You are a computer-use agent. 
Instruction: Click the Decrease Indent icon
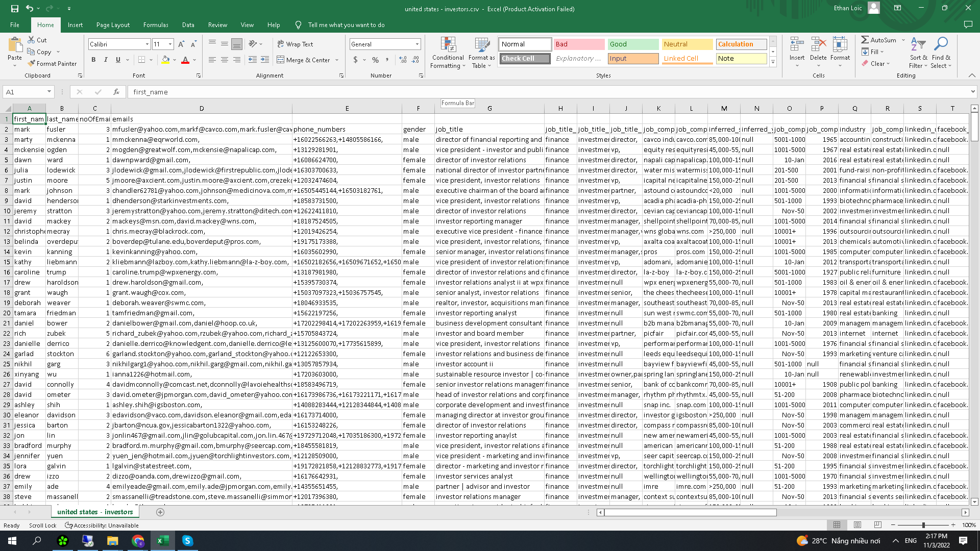252,60
